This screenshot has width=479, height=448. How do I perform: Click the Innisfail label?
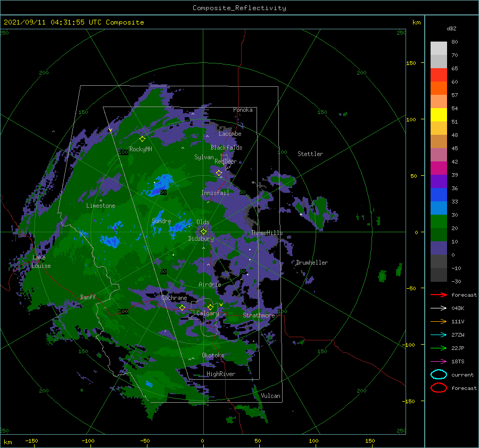point(215,193)
